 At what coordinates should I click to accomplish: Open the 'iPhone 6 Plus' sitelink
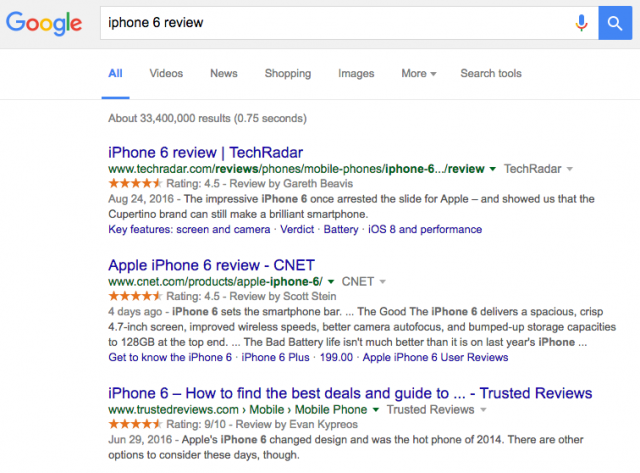(276, 358)
